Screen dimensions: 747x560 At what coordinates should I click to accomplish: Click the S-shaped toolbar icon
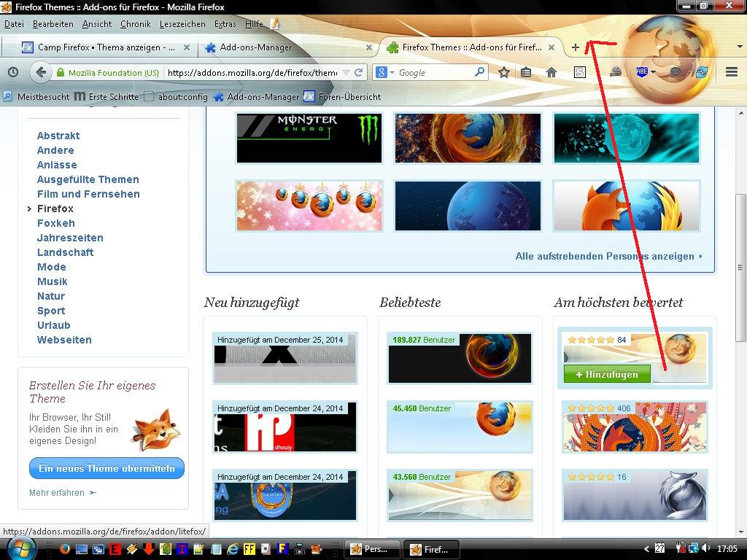click(x=579, y=72)
